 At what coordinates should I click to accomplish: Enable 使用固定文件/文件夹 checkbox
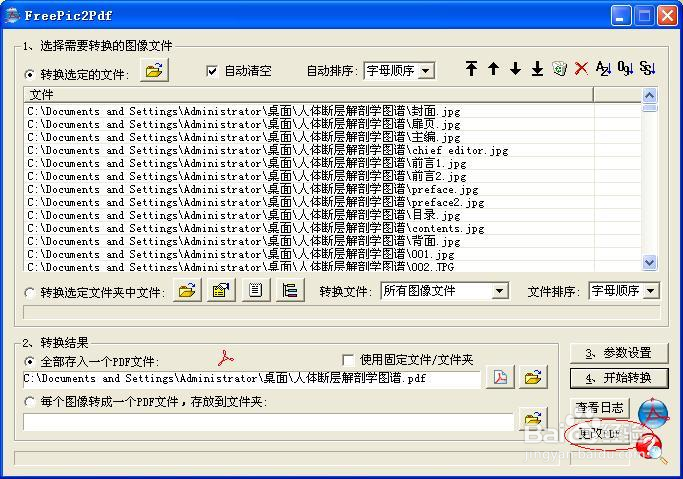pos(348,360)
